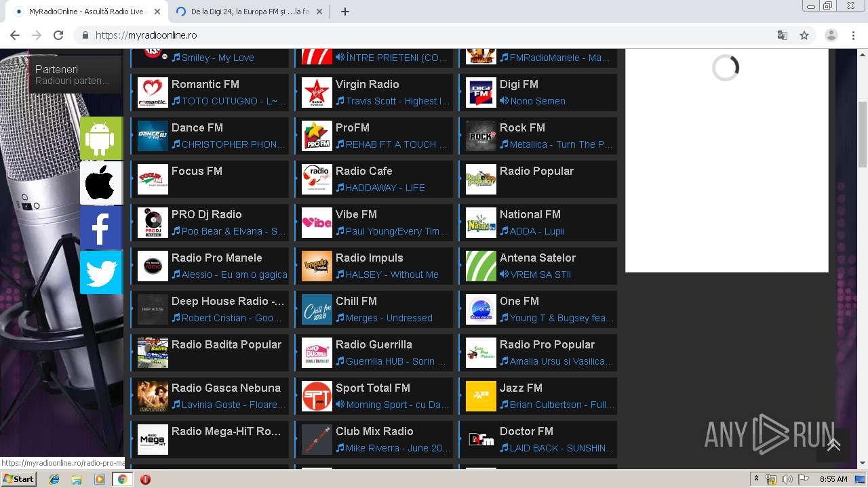
Task: Click the Chill FM station logo
Action: coord(317,310)
